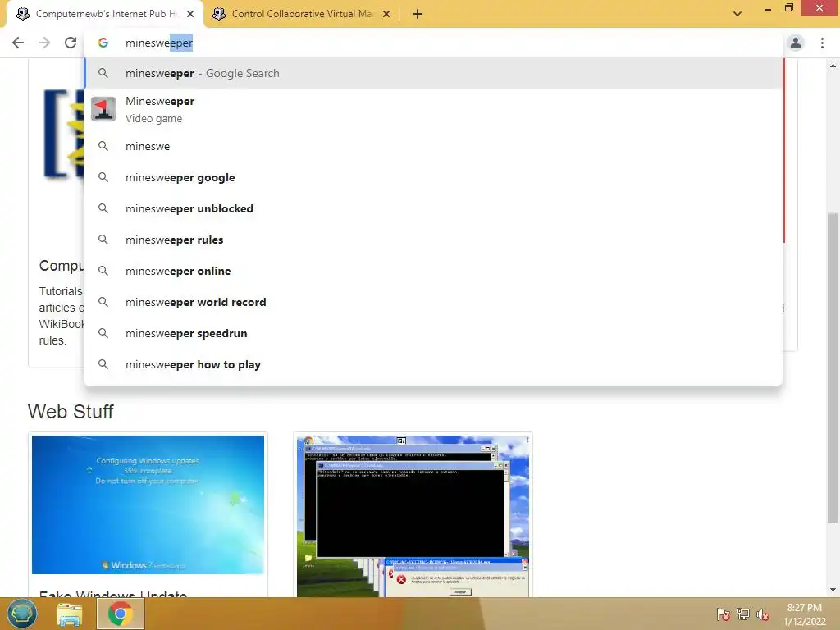Image resolution: width=840 pixels, height=630 pixels.
Task: Open the Fake Windows Update thumbnail
Action: click(x=148, y=504)
